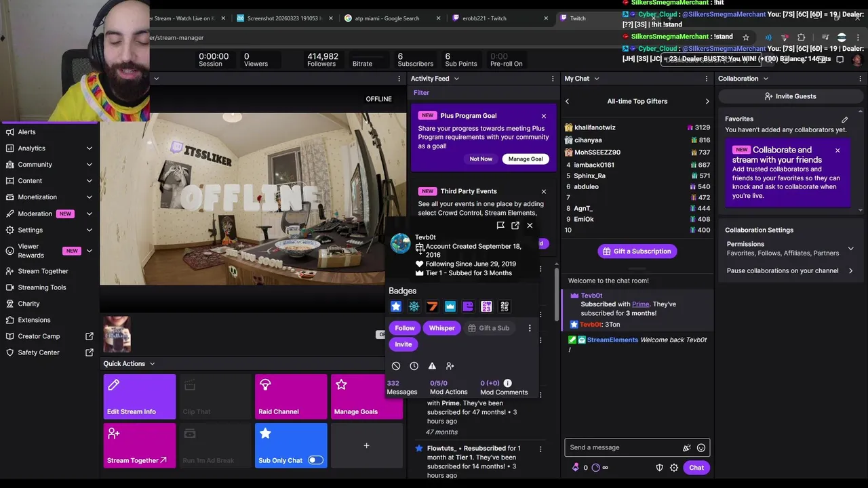Open channel points icon below chat box
The image size is (868, 488).
pos(596,468)
